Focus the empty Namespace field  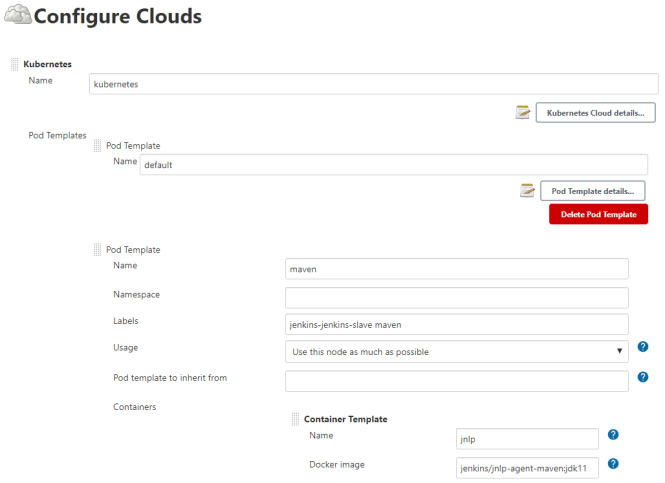pyautogui.click(x=457, y=298)
